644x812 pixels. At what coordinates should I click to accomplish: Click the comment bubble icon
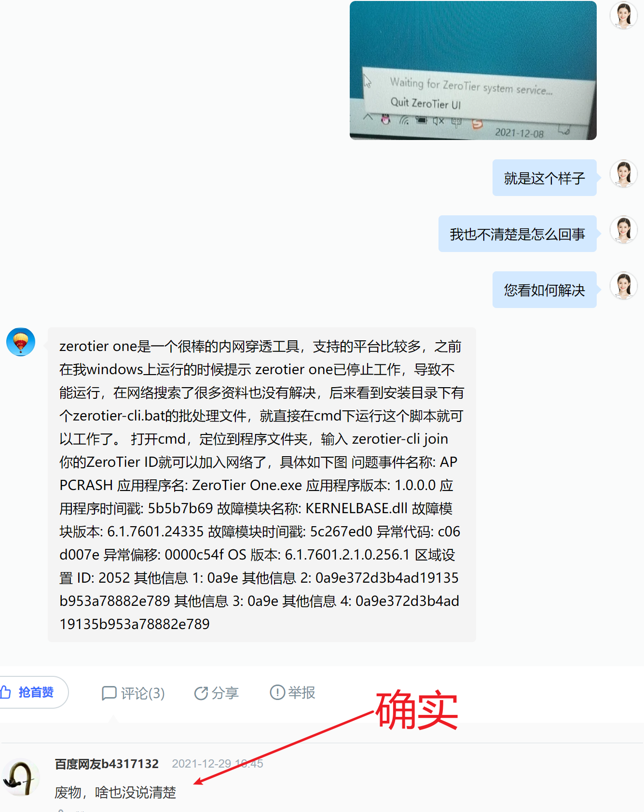(x=109, y=693)
